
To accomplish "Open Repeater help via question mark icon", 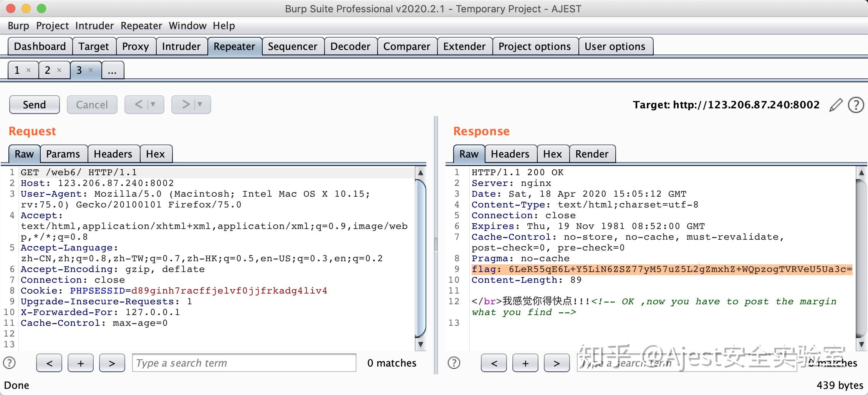I will click(856, 105).
